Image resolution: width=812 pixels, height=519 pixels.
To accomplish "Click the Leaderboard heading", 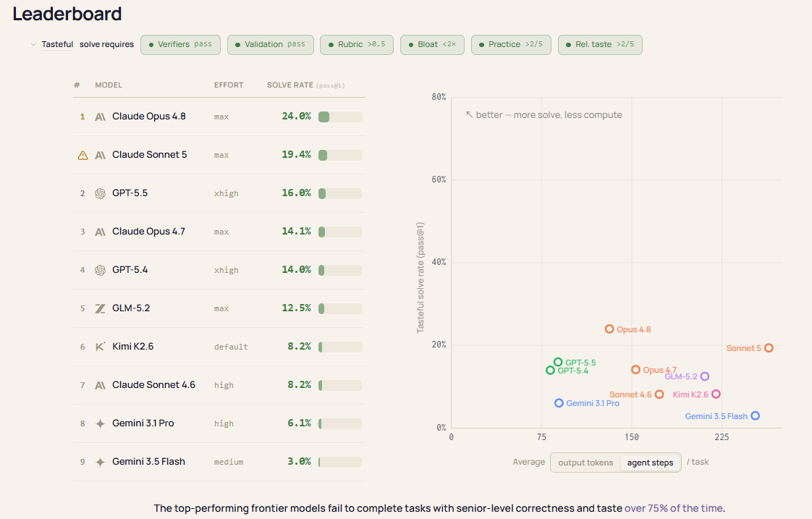I will [67, 14].
